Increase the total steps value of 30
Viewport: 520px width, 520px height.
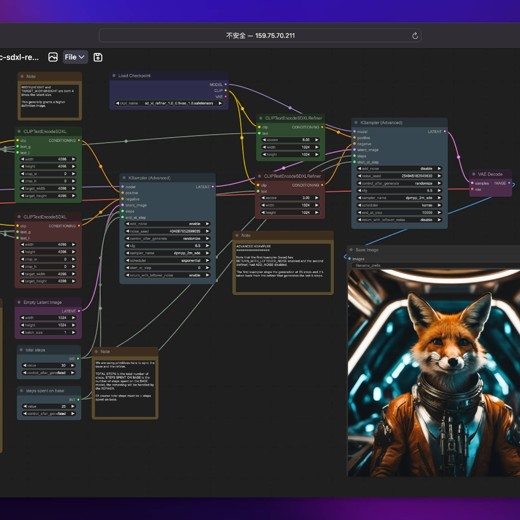(73, 366)
